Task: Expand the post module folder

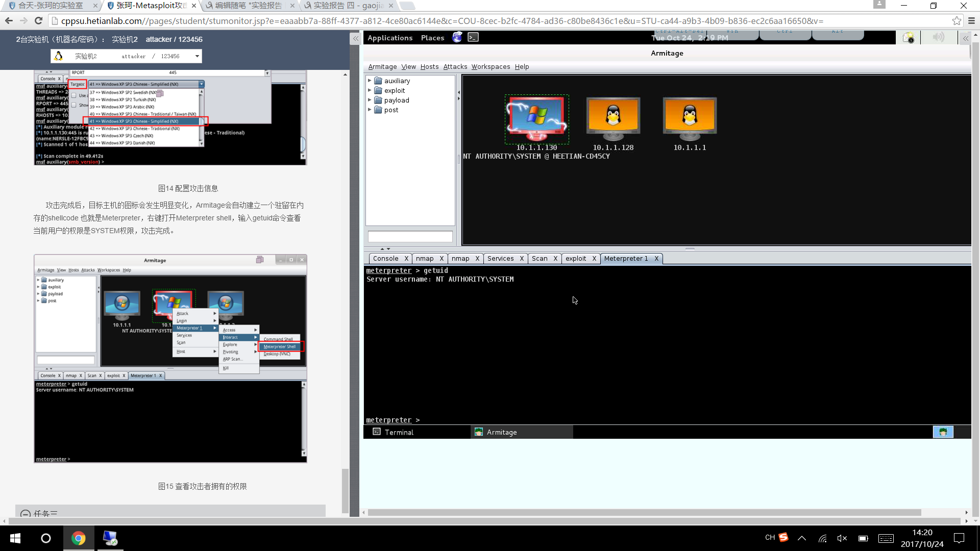Action: (x=370, y=110)
